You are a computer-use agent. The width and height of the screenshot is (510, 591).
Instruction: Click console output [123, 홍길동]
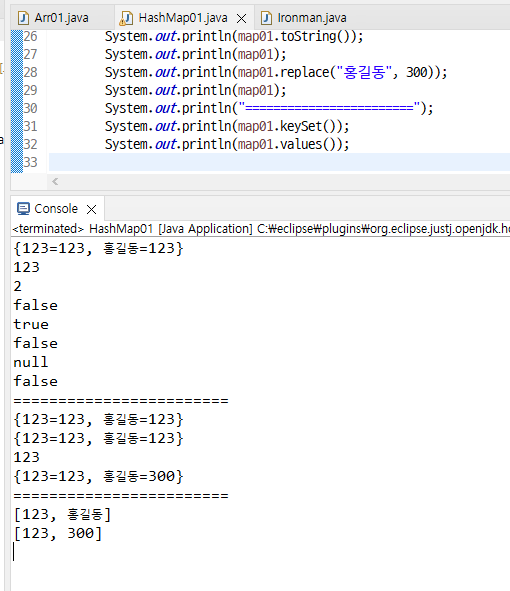[x=62, y=514]
